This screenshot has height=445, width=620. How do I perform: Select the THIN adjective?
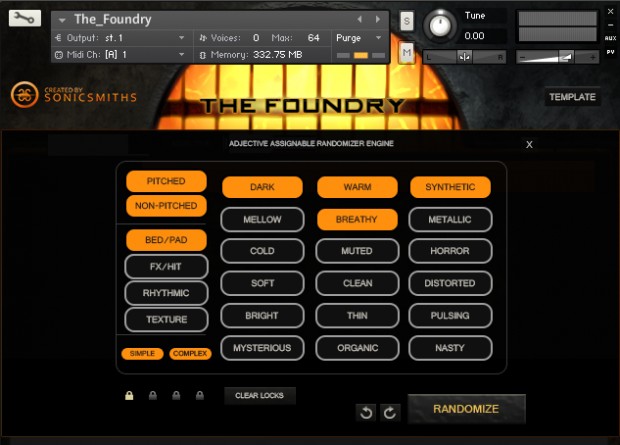tap(357, 316)
